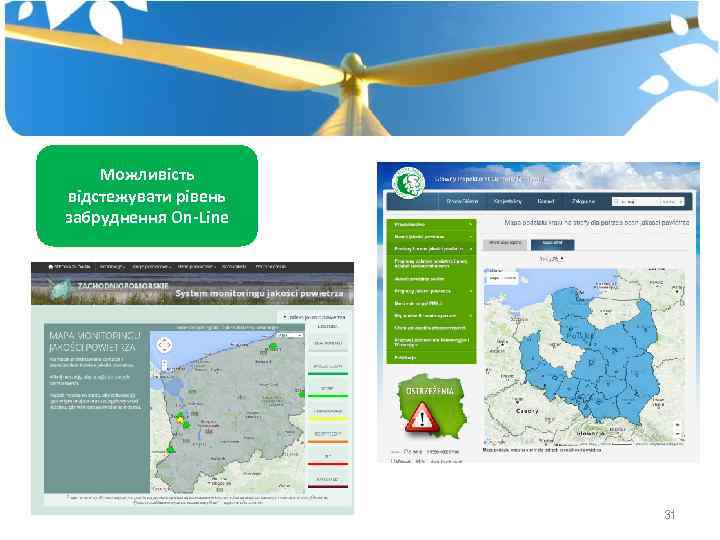Select the dark blue tab above Poland map
Viewport: 720px width, 540px height.
coord(552,244)
